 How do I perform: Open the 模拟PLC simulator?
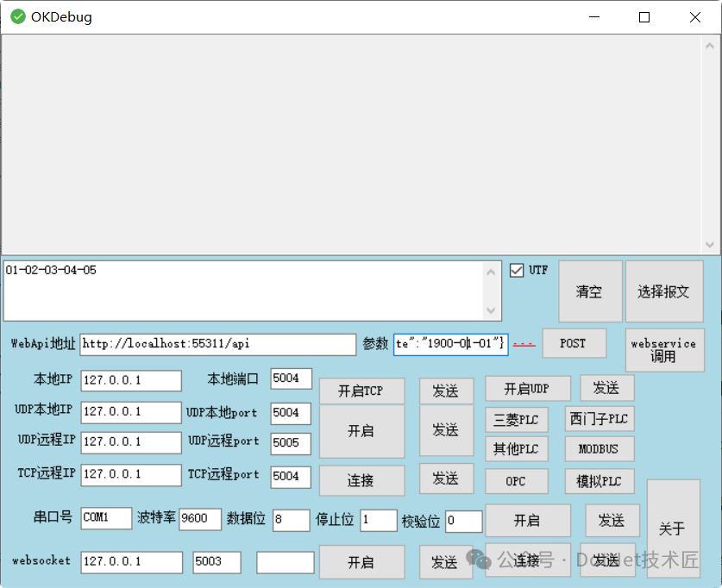(x=600, y=481)
